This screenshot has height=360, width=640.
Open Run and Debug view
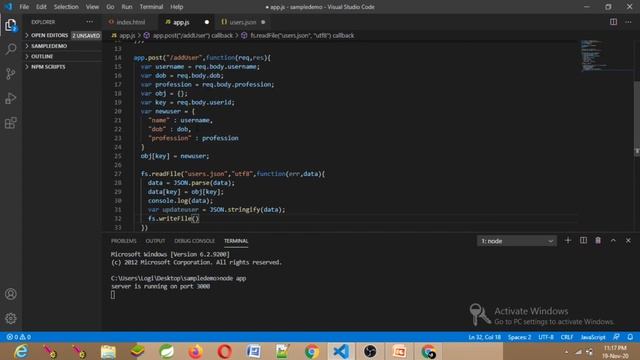pos(11,98)
